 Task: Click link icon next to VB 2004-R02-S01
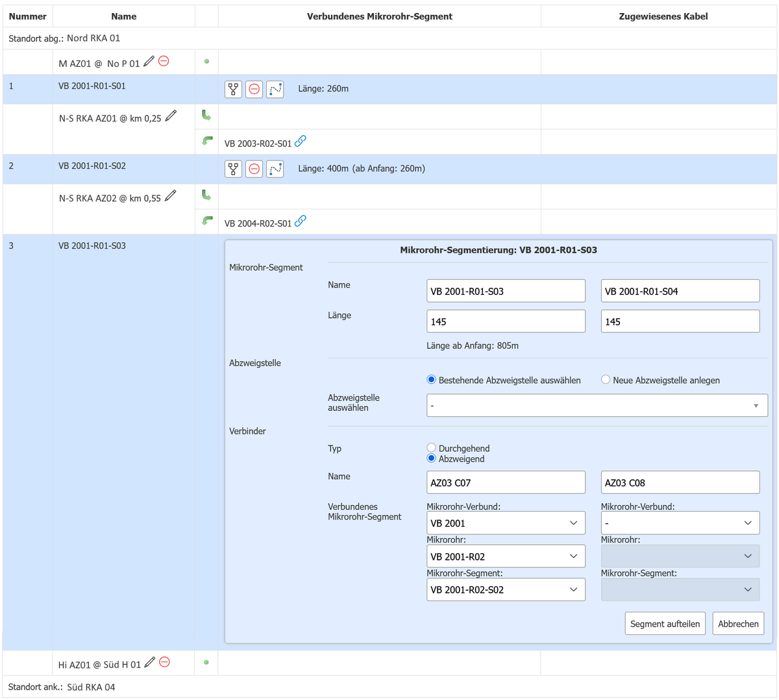pyautogui.click(x=301, y=221)
